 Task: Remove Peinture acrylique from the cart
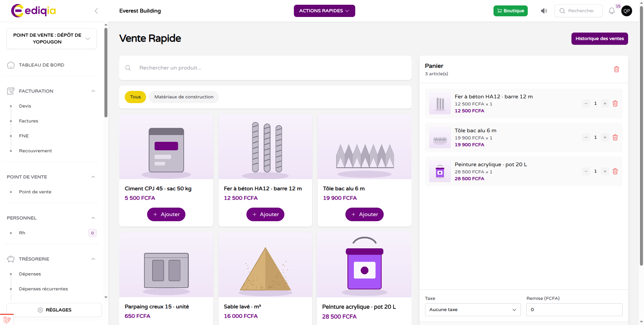615,171
